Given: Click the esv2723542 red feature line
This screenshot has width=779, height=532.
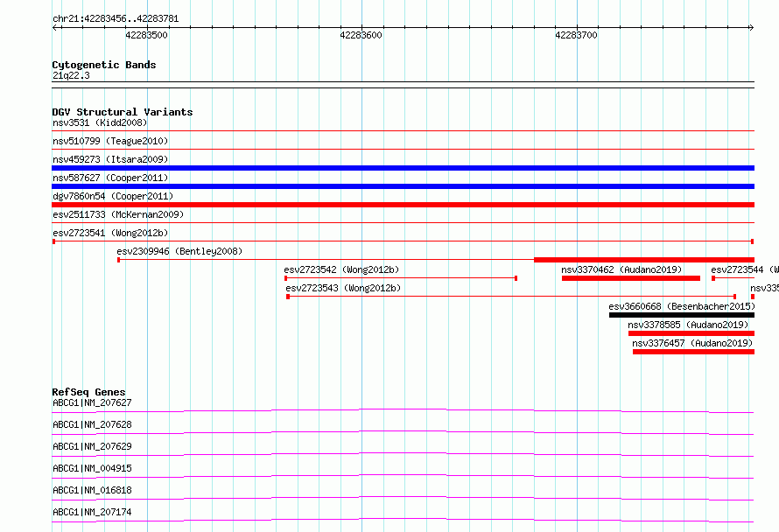Looking at the screenshot, I should click(x=401, y=278).
